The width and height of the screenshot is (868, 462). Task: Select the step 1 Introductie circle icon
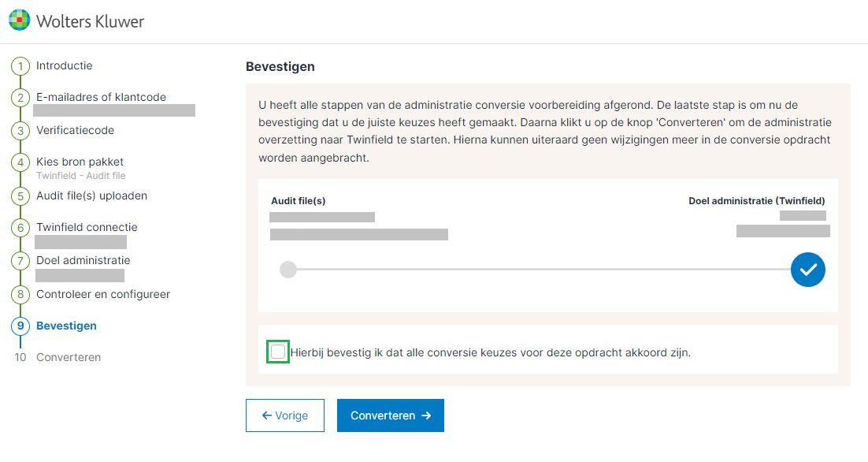[21, 66]
